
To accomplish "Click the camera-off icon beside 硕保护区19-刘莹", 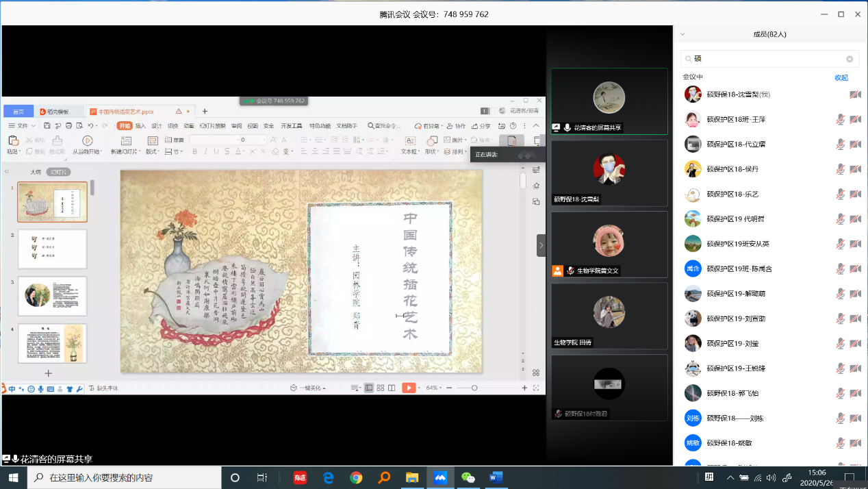I will 855,344.
